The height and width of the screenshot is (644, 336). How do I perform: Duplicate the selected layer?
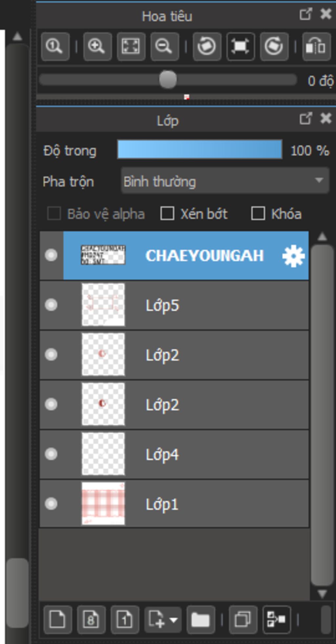pyautogui.click(x=243, y=619)
